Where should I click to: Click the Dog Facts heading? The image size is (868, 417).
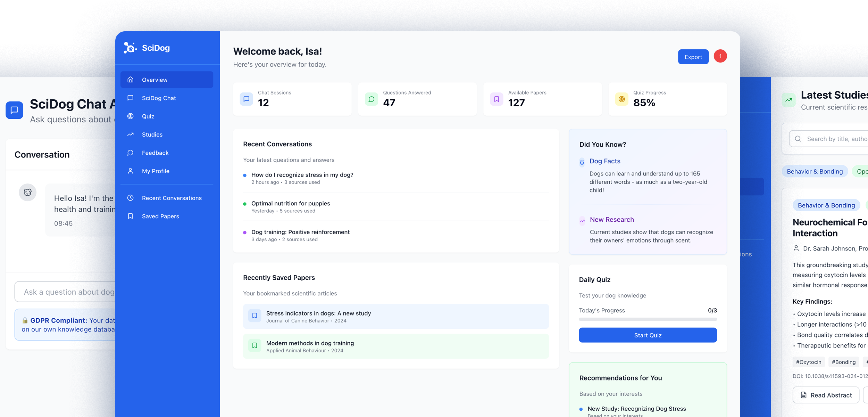pyautogui.click(x=605, y=161)
